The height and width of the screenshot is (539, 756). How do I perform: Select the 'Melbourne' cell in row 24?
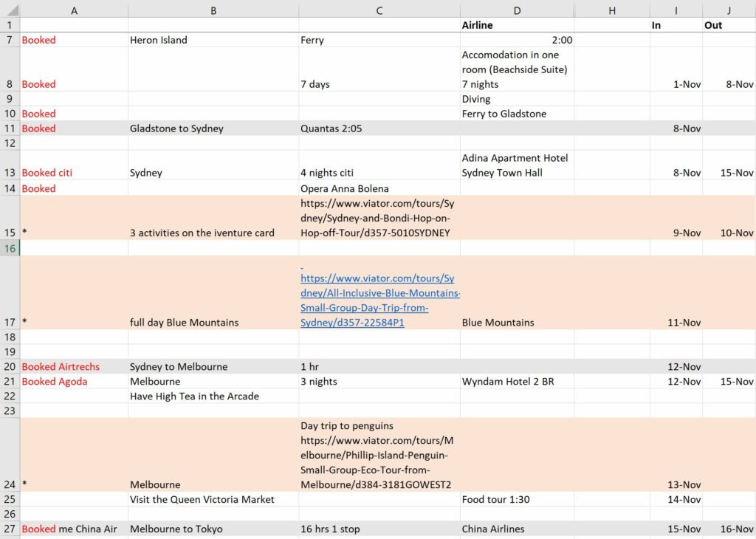click(213, 455)
